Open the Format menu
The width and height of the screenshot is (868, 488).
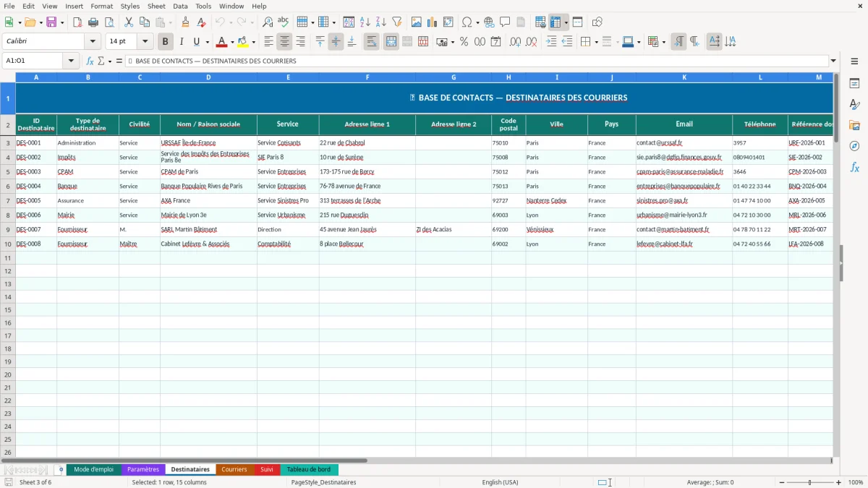102,6
